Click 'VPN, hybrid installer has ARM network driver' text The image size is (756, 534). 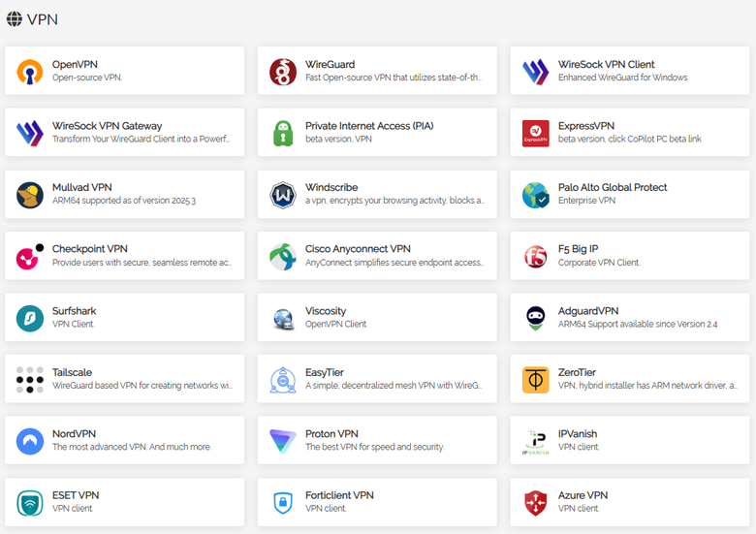[647, 386]
